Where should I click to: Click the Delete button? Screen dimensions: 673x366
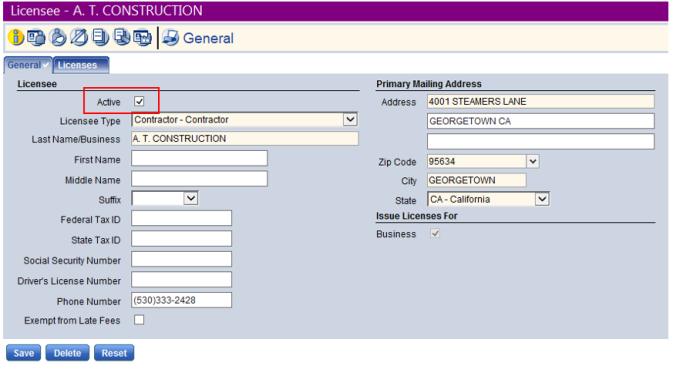tap(67, 353)
